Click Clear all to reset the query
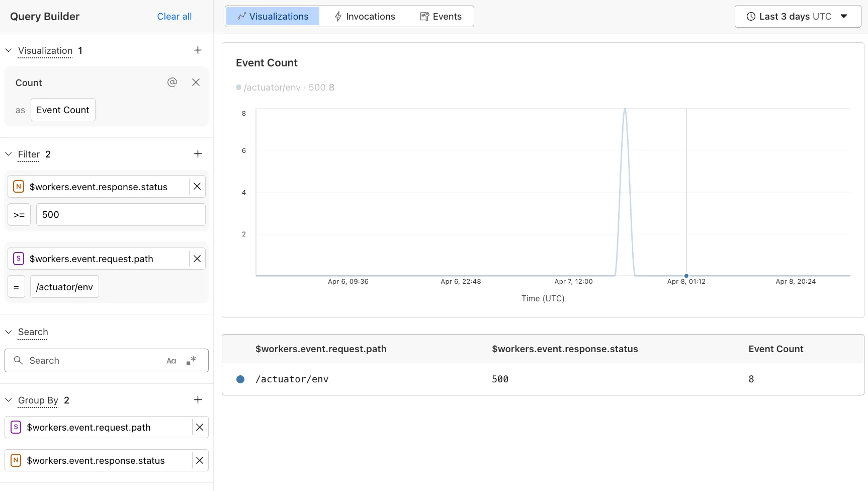The height and width of the screenshot is (491, 868). pos(174,16)
